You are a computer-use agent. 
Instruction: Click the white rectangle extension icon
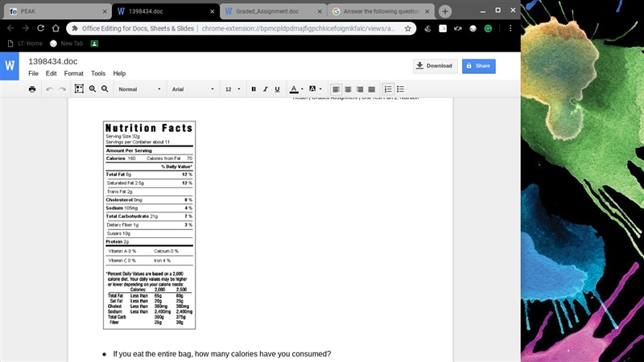click(442, 28)
